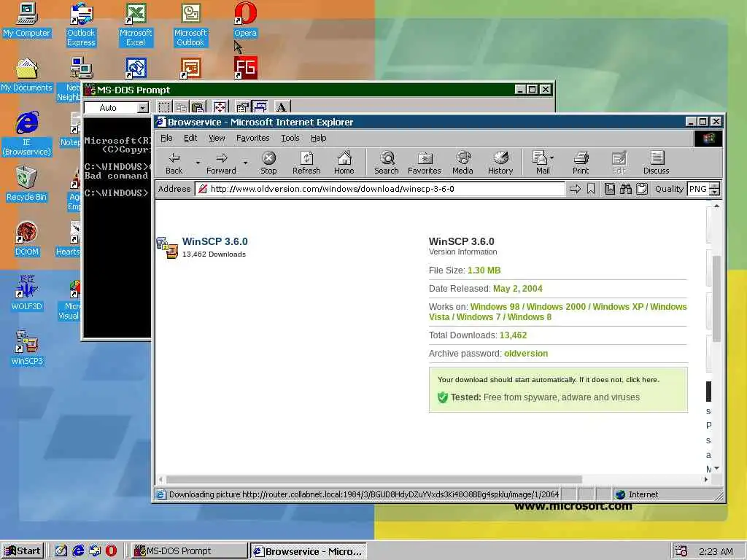Go to the Home page
This screenshot has width=747, height=560.
pos(344,163)
